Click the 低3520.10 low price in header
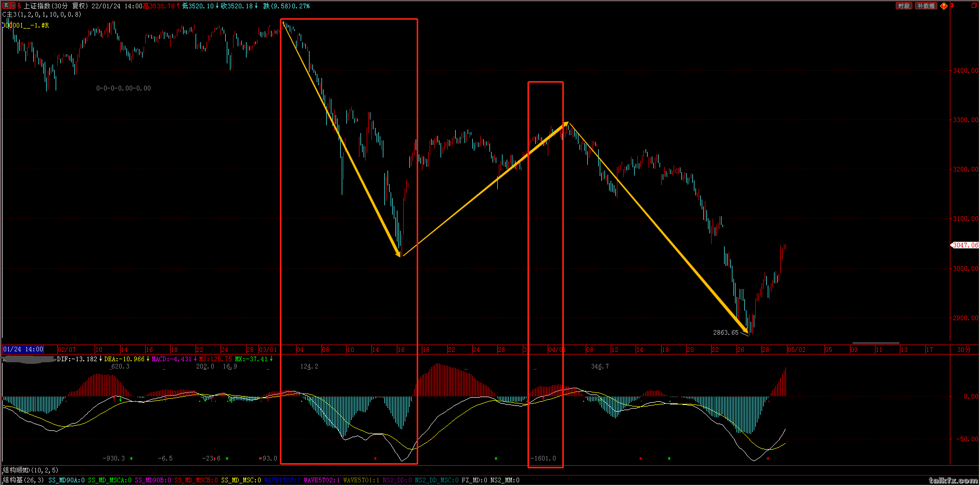The image size is (980, 486). tap(198, 6)
